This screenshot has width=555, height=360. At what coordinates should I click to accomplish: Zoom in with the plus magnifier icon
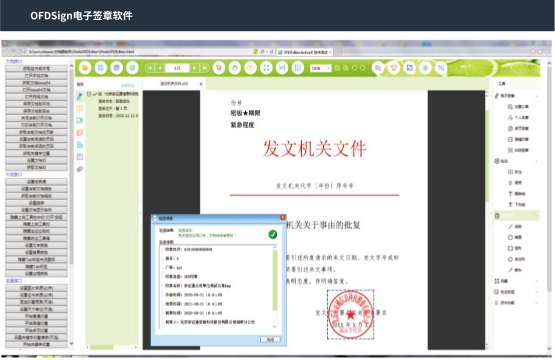tap(346, 68)
